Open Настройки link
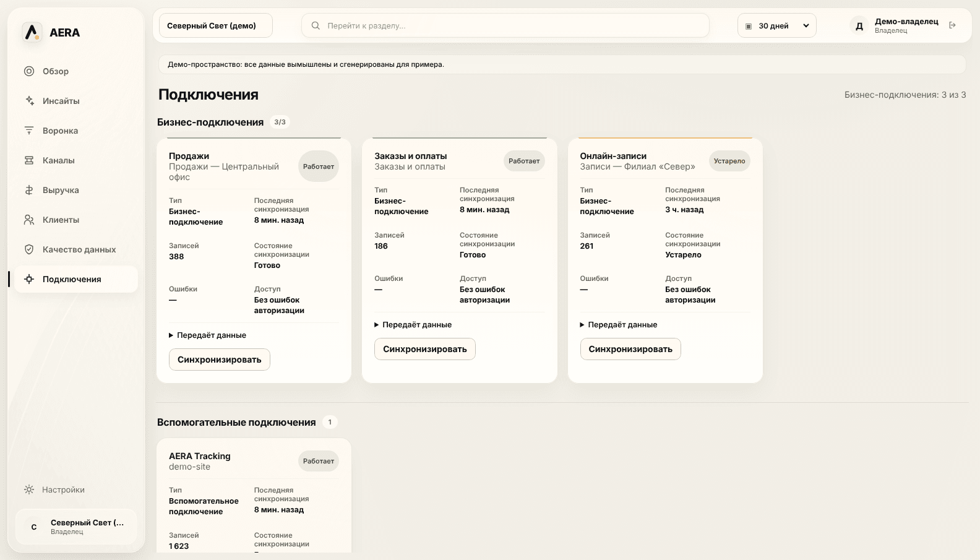The height and width of the screenshot is (560, 980). (x=76, y=489)
